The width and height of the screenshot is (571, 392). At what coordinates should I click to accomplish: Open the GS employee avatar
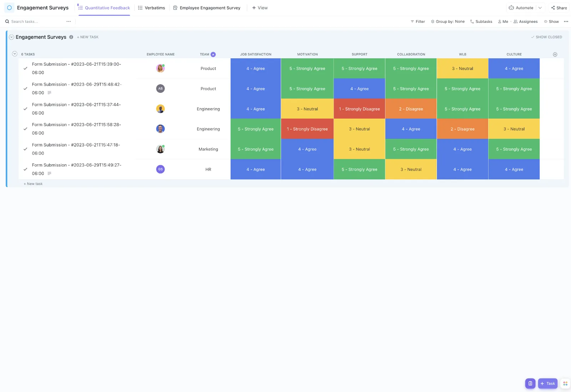160,169
